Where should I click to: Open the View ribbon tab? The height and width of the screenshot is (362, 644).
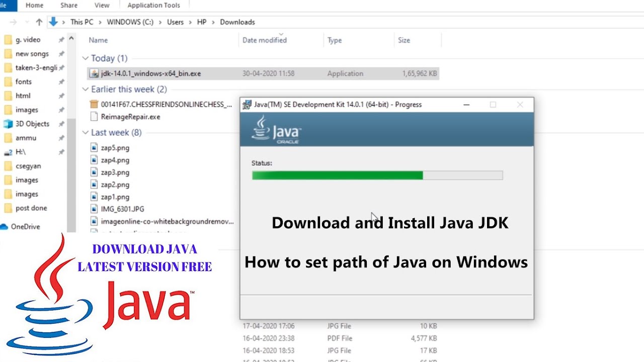102,5
